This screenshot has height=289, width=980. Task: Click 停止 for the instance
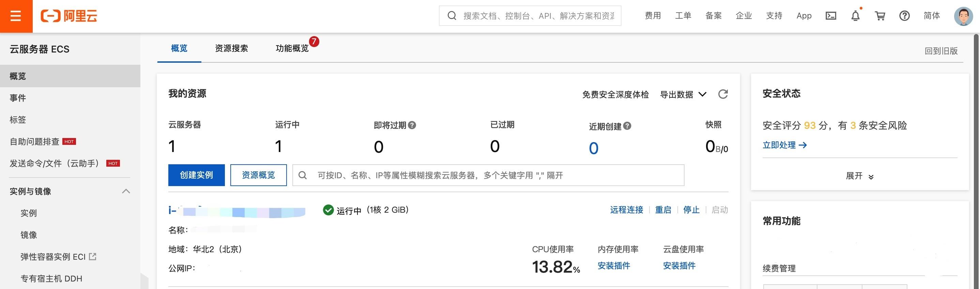pos(691,210)
